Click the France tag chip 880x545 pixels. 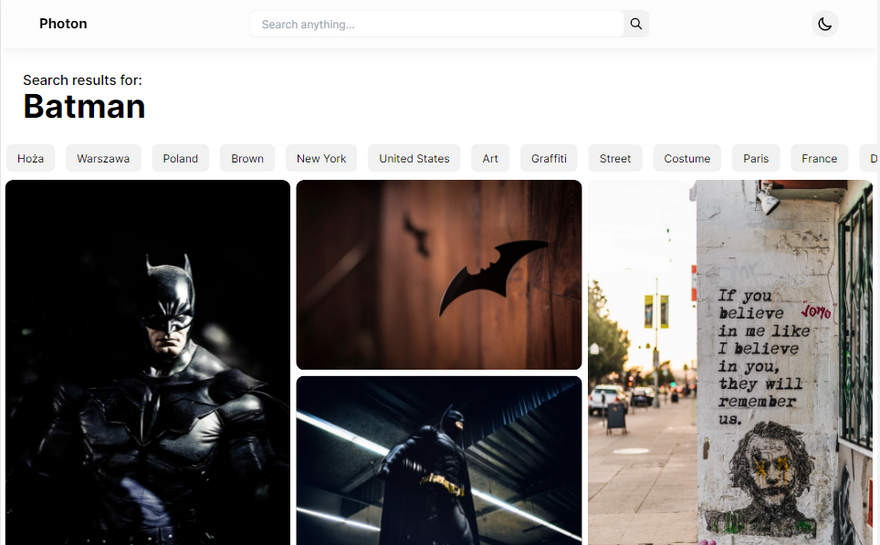(x=819, y=158)
